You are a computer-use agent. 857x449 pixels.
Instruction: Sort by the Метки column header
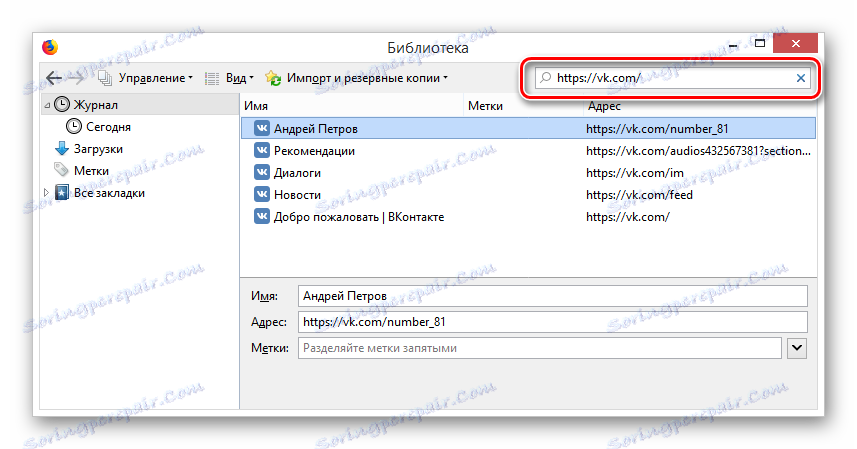(523, 106)
